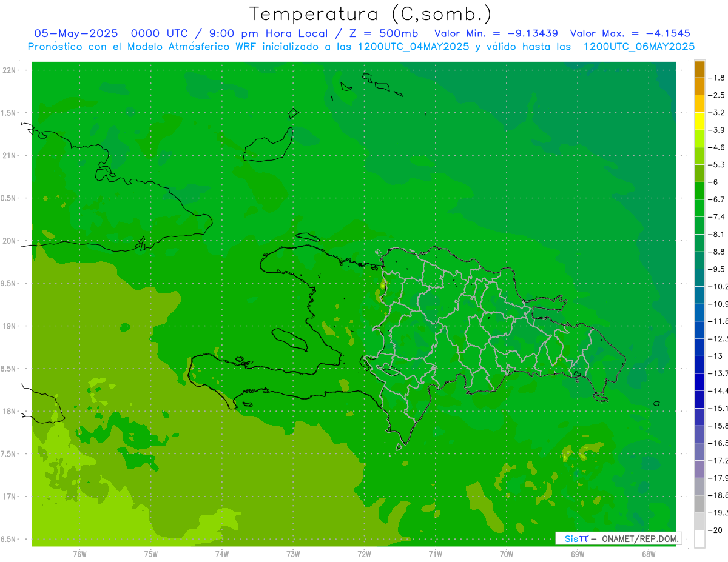
Task: Pick the dark blue swatch between -13.7 and -14.4
Action: [x=699, y=382]
